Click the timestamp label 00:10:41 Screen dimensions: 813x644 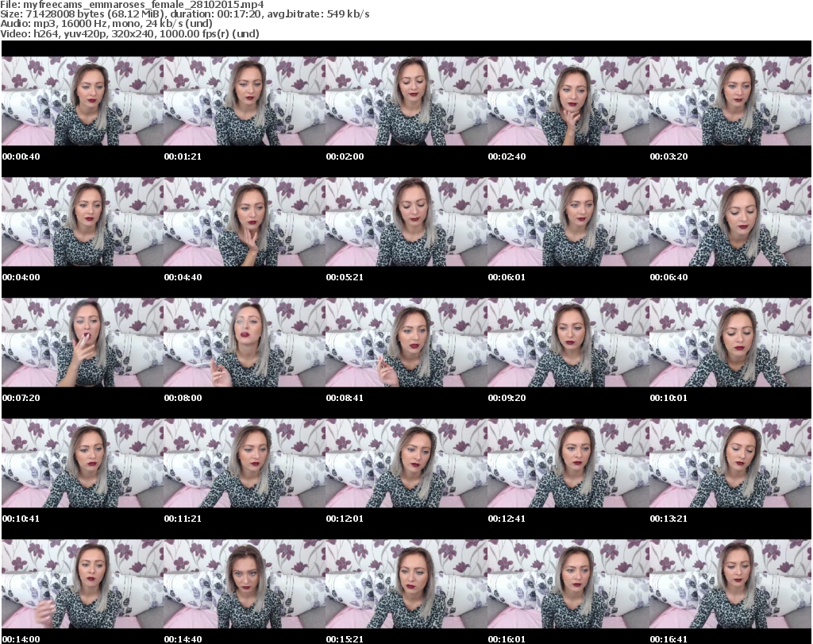21,519
